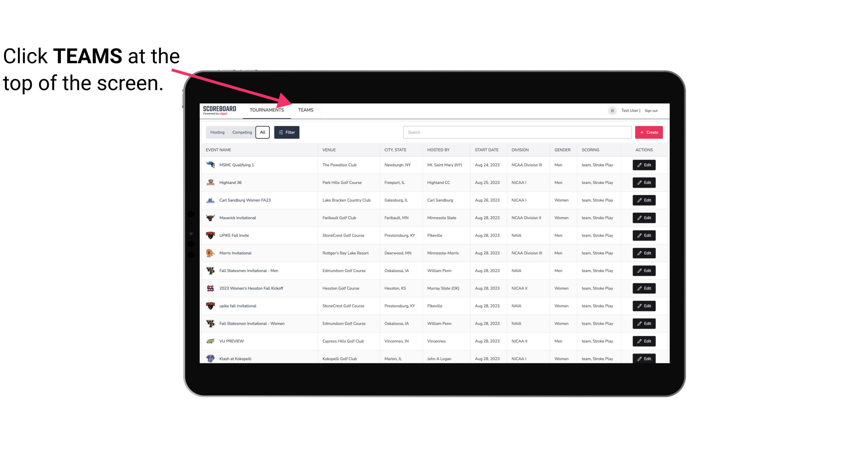Click the TEAMS navigation tab
The image size is (868, 467).
click(305, 110)
